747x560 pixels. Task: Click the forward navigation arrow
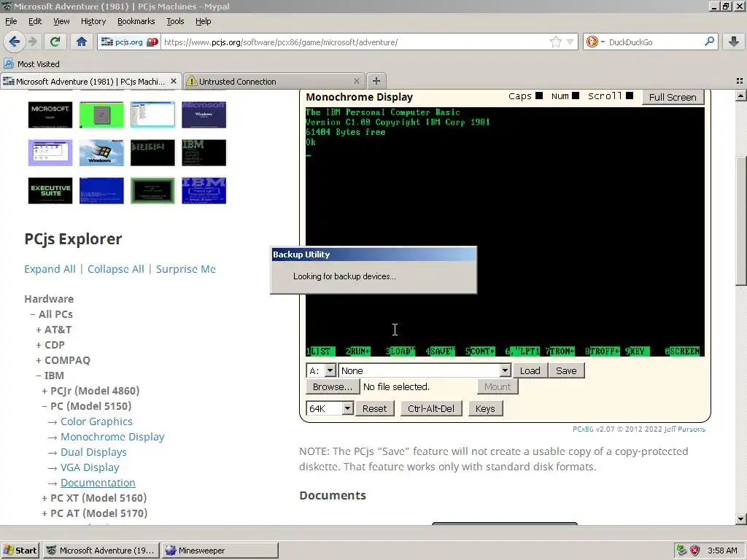pyautogui.click(x=33, y=42)
